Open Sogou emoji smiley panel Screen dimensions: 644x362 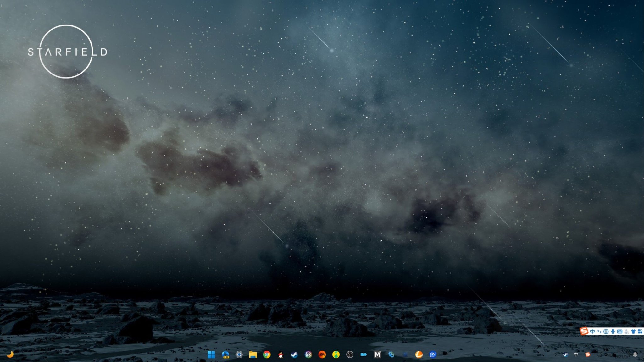pos(606,331)
